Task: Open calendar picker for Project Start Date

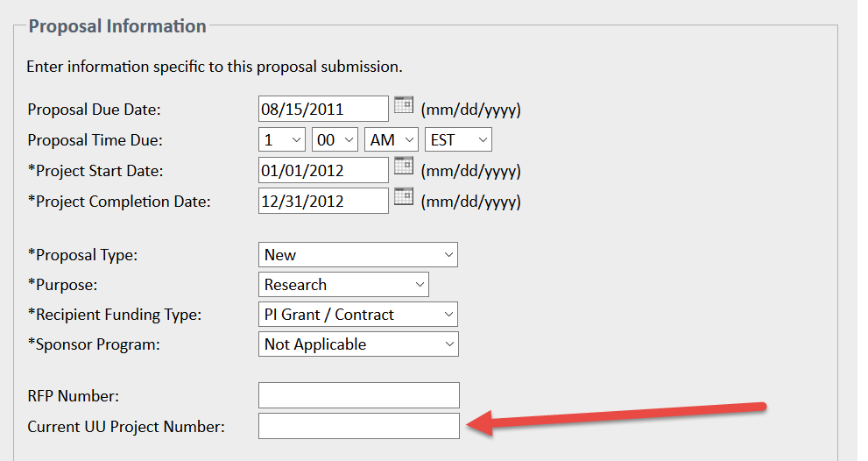Action: 403,167
